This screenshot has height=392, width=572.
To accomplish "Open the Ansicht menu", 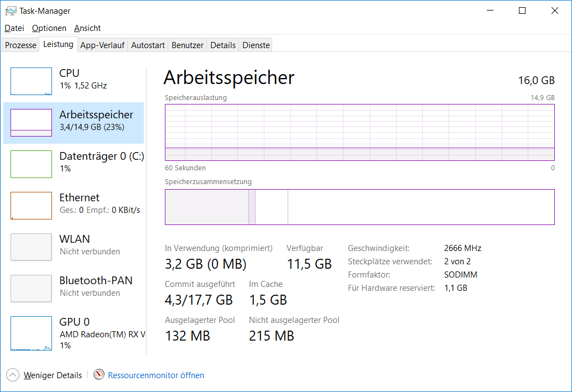I will 87,28.
